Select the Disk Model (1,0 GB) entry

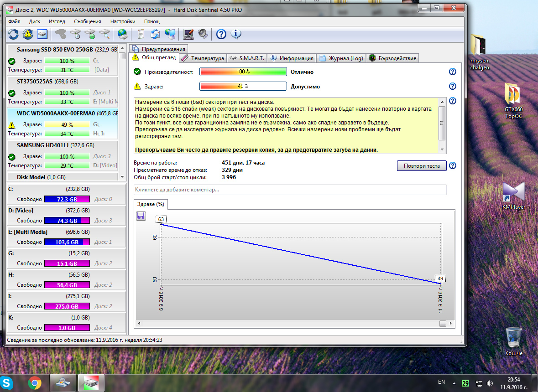[x=63, y=177]
